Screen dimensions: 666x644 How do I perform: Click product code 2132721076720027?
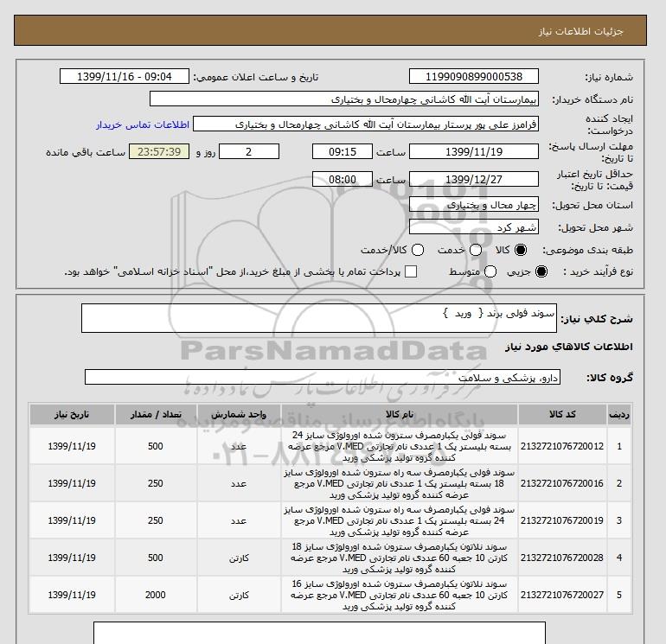pos(562,595)
